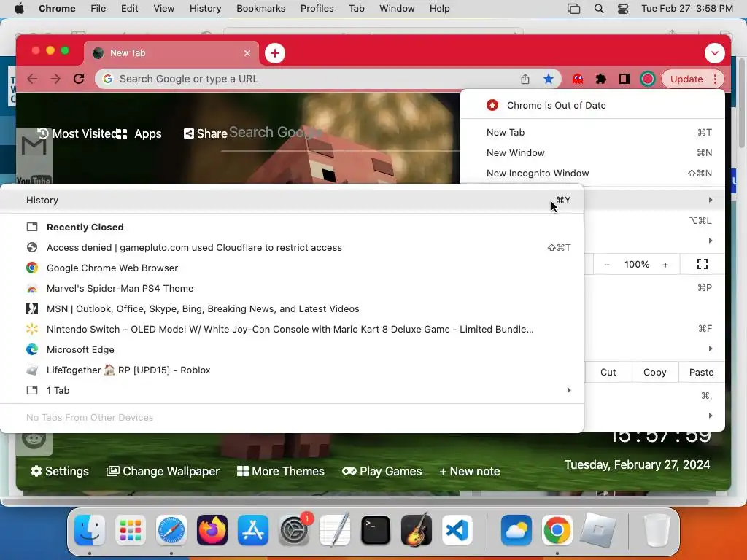The height and width of the screenshot is (560, 747).
Task: Open a new tab with the plus icon
Action: click(275, 53)
